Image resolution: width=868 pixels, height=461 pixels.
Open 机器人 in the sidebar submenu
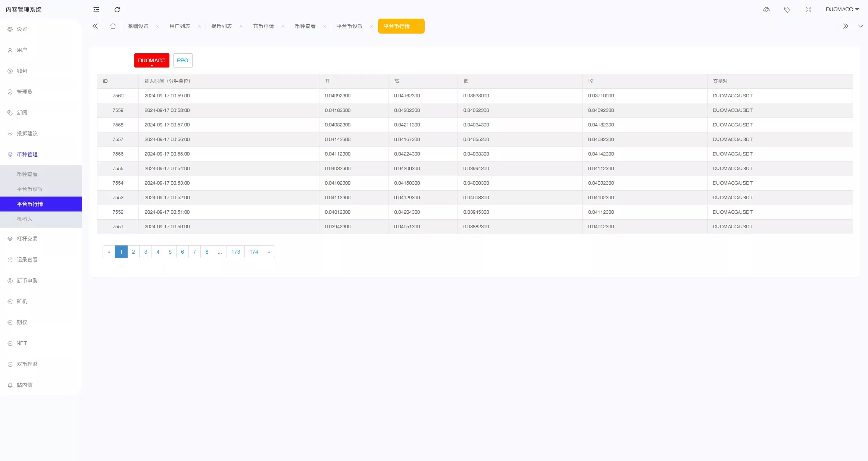click(x=25, y=219)
